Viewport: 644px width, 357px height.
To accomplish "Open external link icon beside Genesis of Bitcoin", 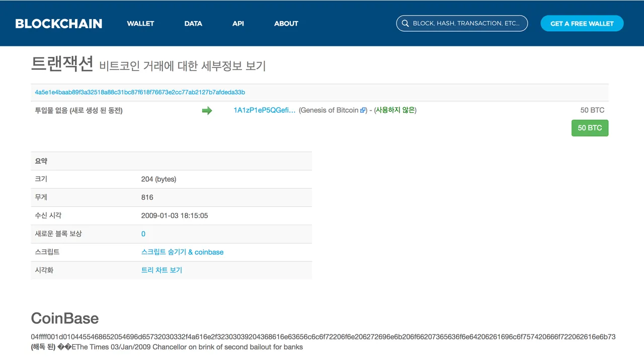I will coord(363,110).
